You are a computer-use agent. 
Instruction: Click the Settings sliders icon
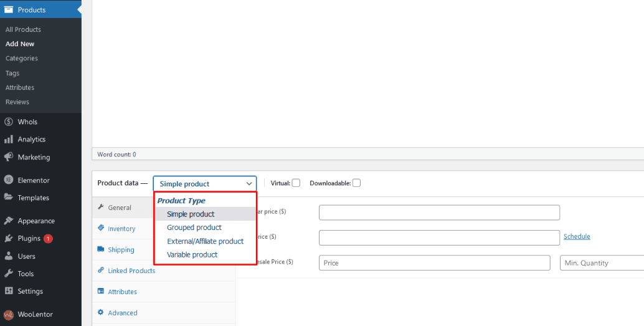[9, 291]
